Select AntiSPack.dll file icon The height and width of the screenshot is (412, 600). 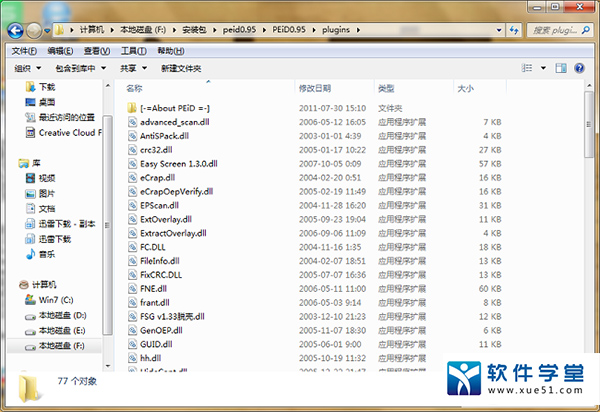132,136
